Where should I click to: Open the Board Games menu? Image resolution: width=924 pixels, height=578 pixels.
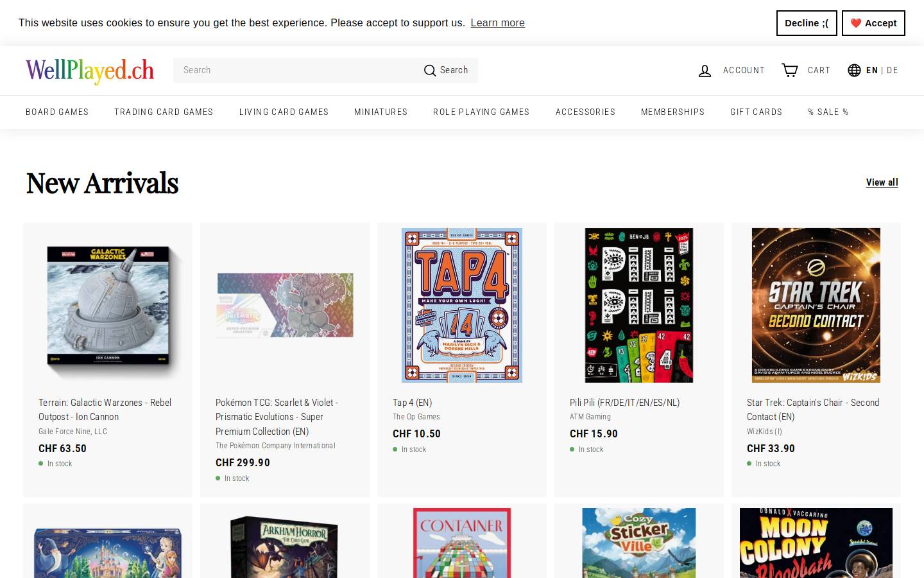tap(57, 112)
